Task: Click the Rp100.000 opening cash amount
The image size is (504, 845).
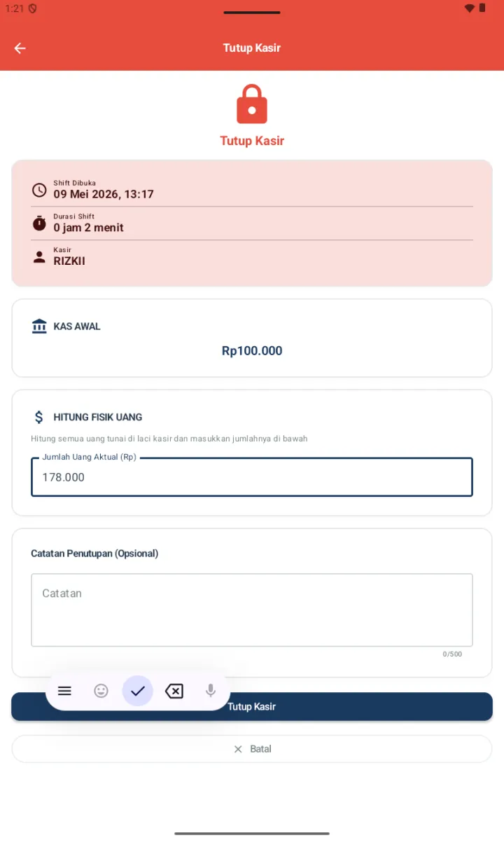Action: point(252,351)
